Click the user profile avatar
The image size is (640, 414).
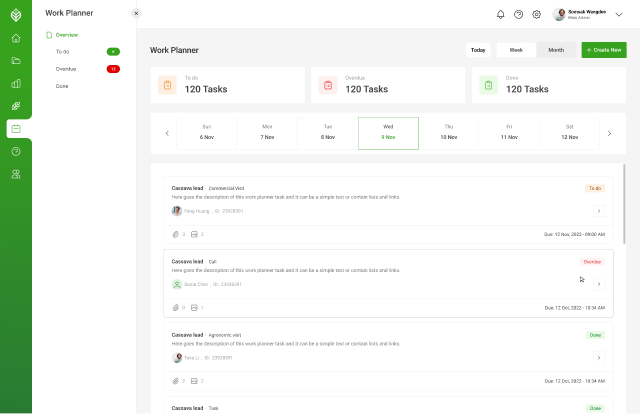point(559,14)
